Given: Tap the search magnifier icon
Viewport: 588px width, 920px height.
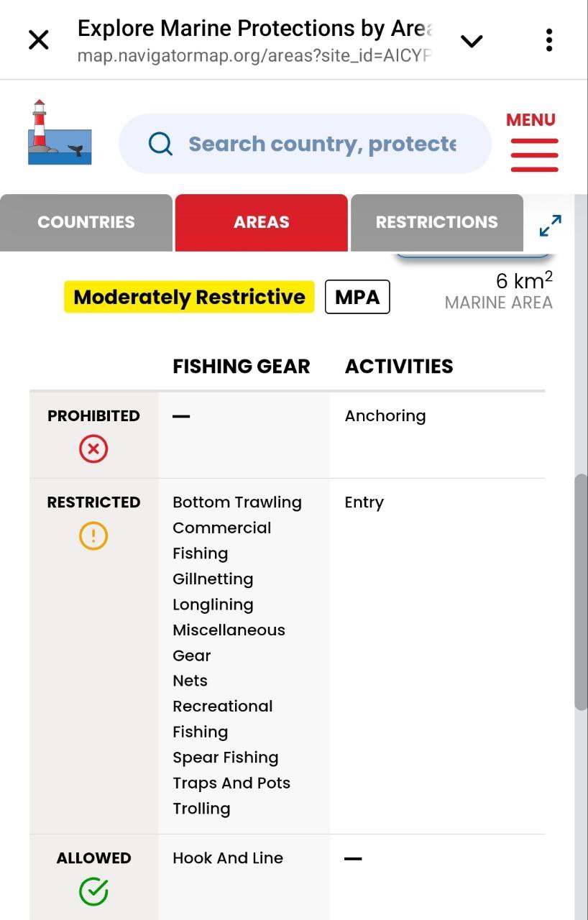Looking at the screenshot, I should [160, 144].
